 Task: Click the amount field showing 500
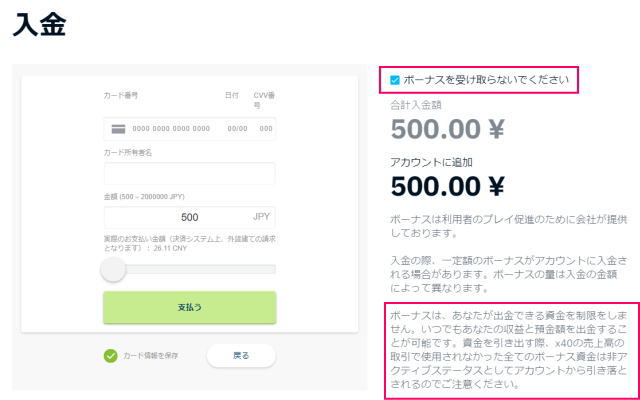190,218
